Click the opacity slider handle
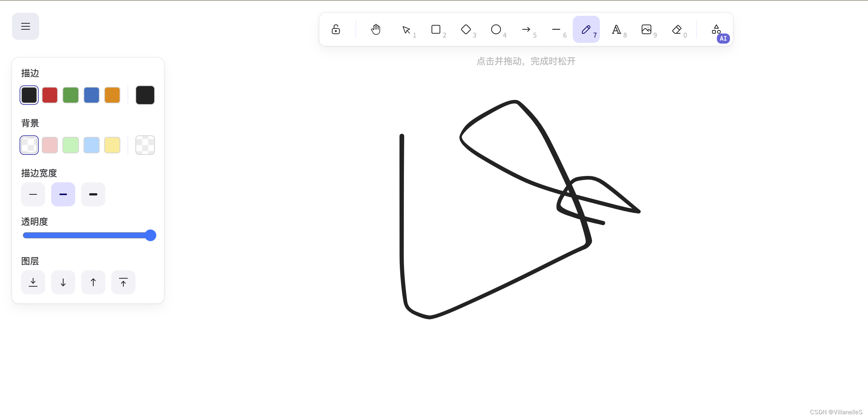868x418 pixels. 150,235
